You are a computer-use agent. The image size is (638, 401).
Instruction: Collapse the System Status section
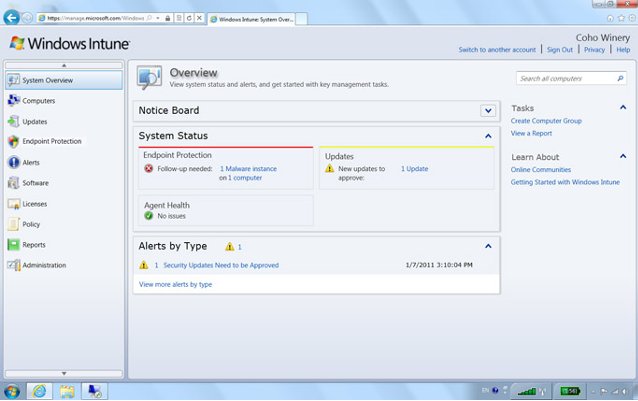(x=488, y=136)
